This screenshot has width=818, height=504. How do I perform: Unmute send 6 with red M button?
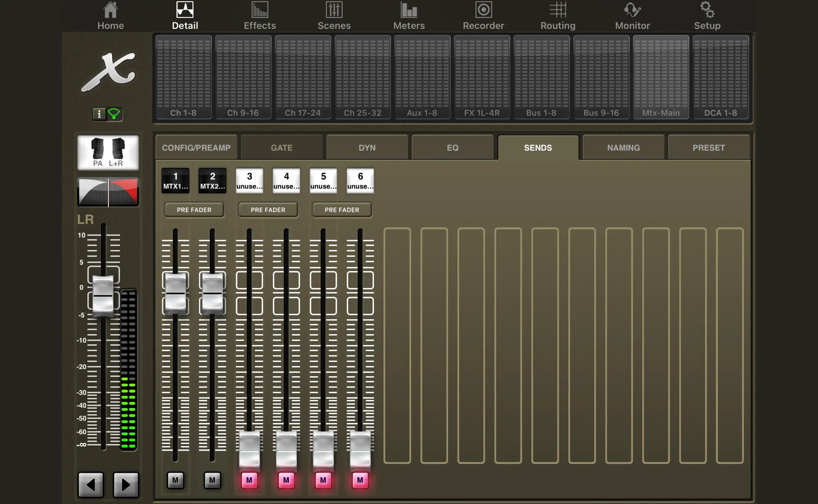(x=360, y=480)
